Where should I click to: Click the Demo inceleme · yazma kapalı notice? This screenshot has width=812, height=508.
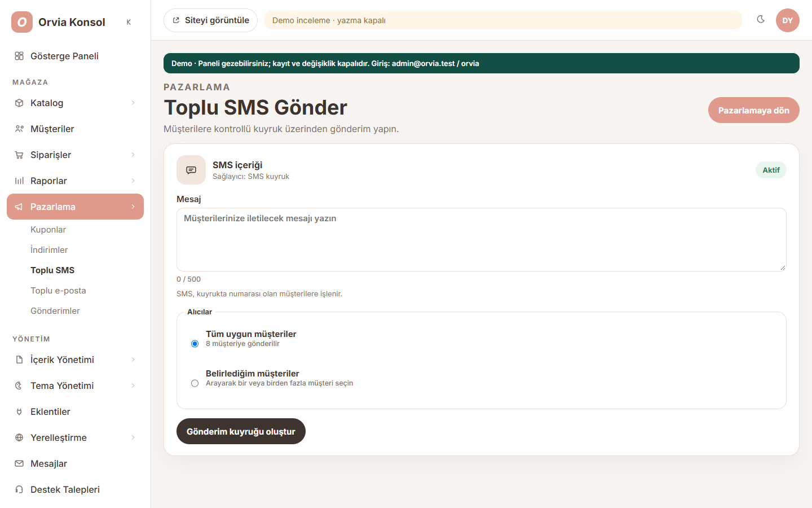[503, 20]
